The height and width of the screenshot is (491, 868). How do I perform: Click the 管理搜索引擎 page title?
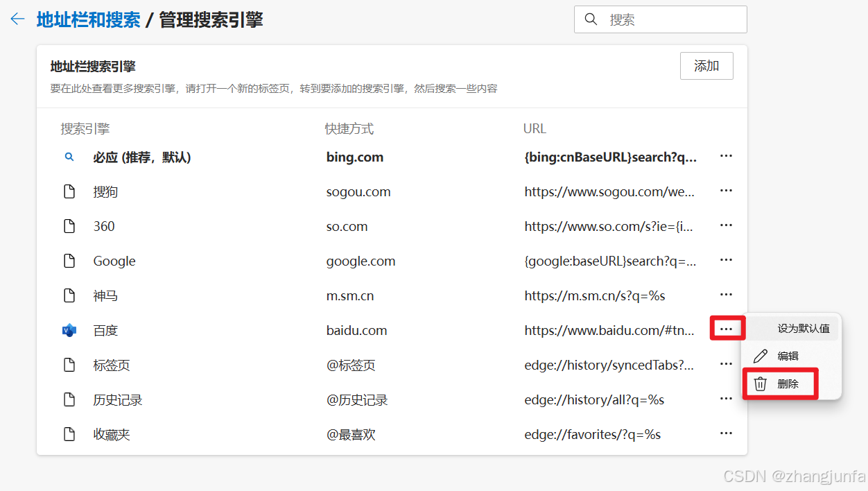211,19
